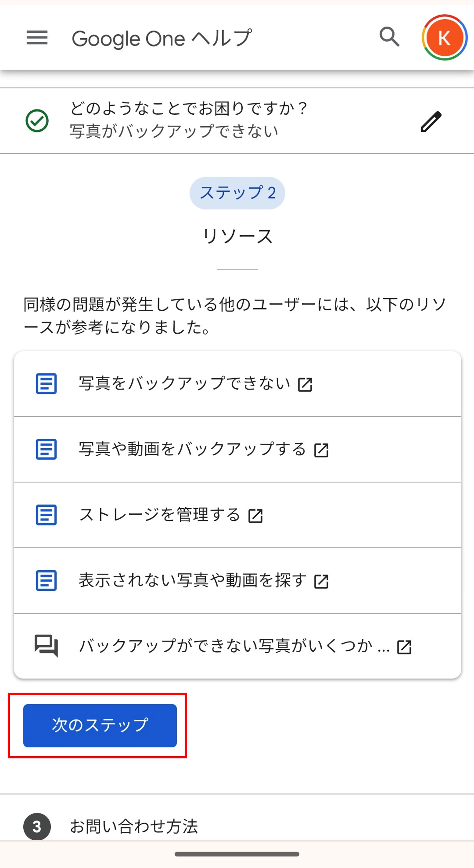Click external-link icon after 表示されない写真や動画を探す
The image size is (474, 868).
pyautogui.click(x=321, y=582)
